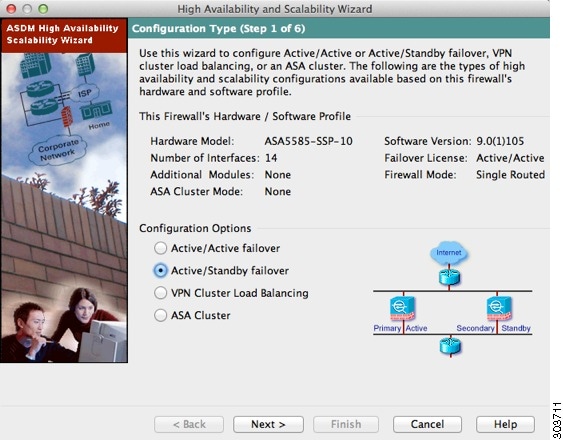Click the window title High Availability and Scalability Wizard

(x=275, y=9)
